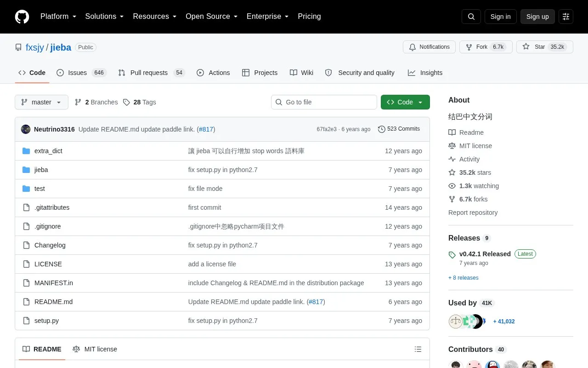Open the fxsjy owner link
588x368 pixels.
click(35, 47)
